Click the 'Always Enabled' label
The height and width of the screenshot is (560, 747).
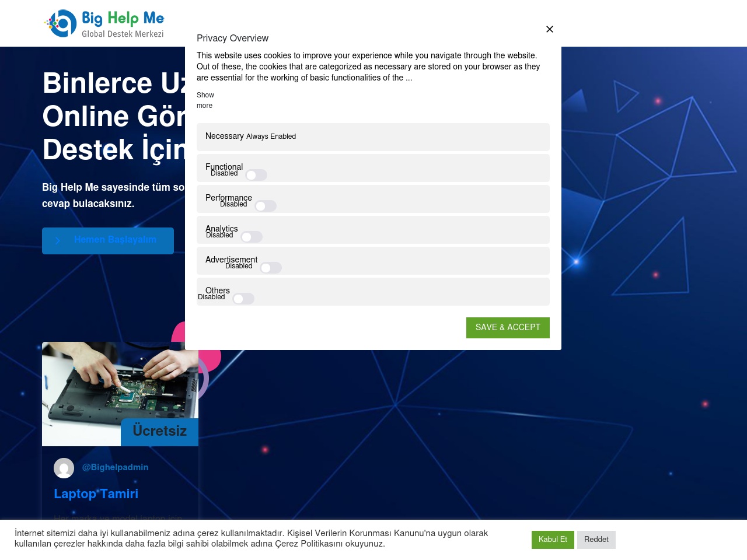point(271,136)
